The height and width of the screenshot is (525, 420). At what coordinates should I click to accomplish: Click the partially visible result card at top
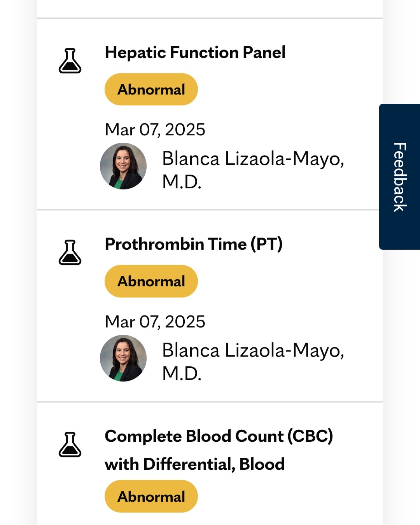[210, 9]
